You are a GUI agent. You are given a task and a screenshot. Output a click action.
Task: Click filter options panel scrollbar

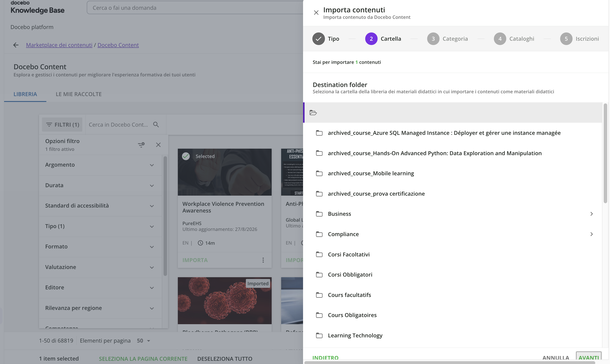(165, 216)
